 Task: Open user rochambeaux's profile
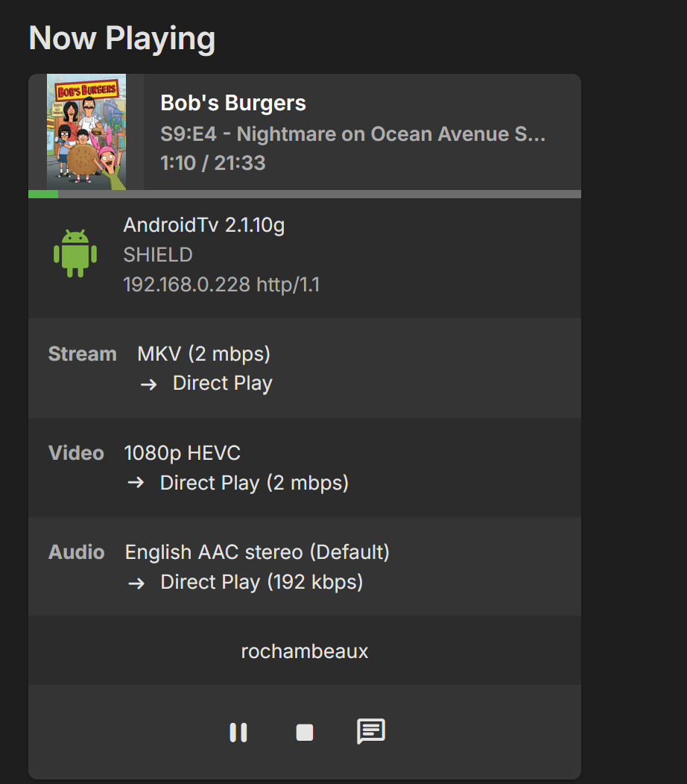coord(305,651)
